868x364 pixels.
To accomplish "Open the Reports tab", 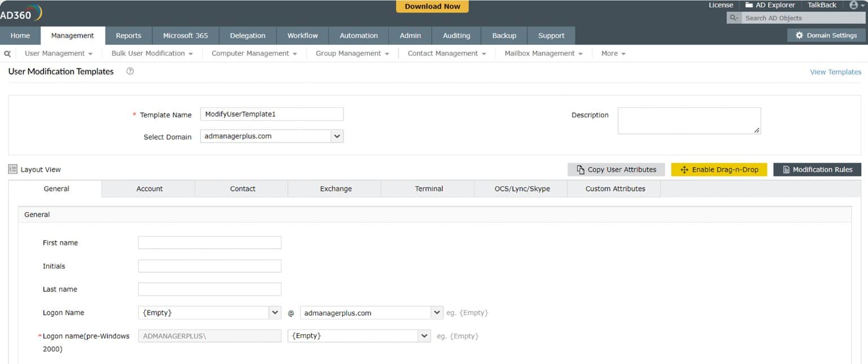I will coord(129,36).
